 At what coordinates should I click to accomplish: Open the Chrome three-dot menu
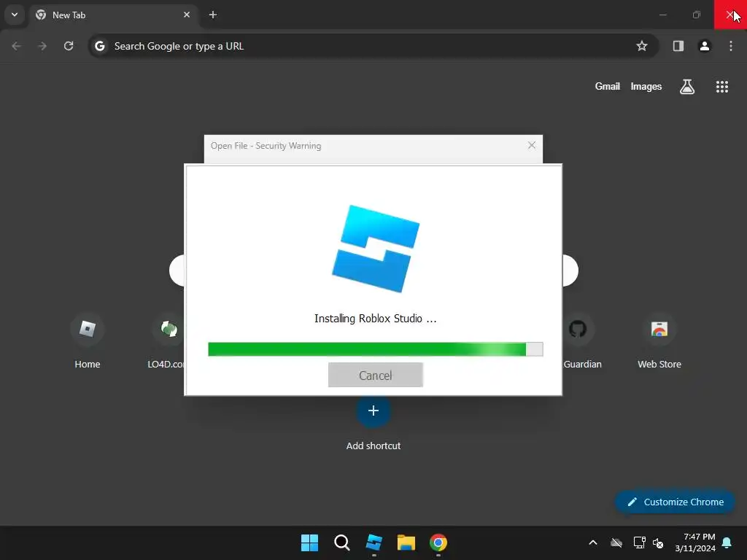point(731,46)
